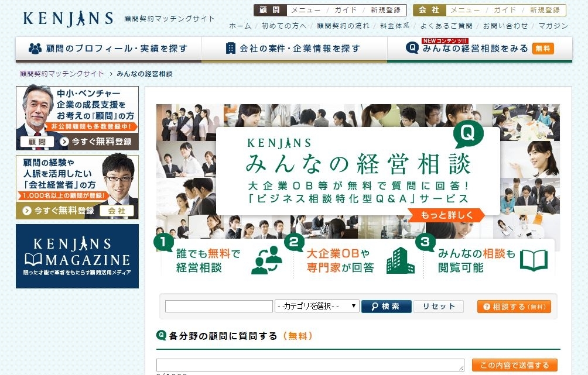Image resolution: width=588 pixels, height=375 pixels.
Task: Open お問い合わせ link
Action: coord(505,26)
